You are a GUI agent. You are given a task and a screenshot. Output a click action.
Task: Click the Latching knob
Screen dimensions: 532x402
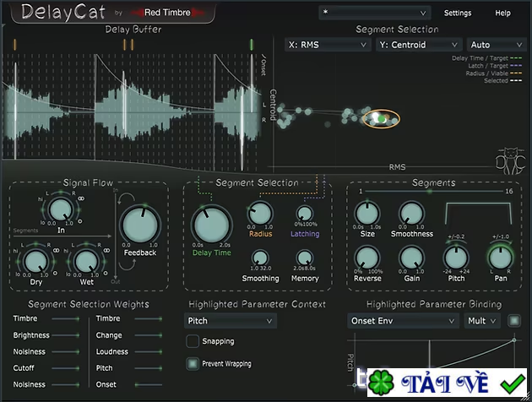click(x=304, y=214)
